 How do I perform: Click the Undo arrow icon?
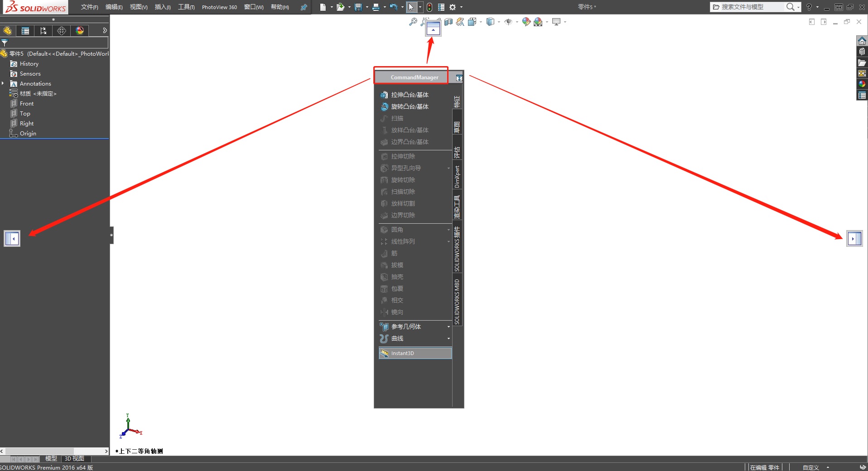click(x=393, y=7)
